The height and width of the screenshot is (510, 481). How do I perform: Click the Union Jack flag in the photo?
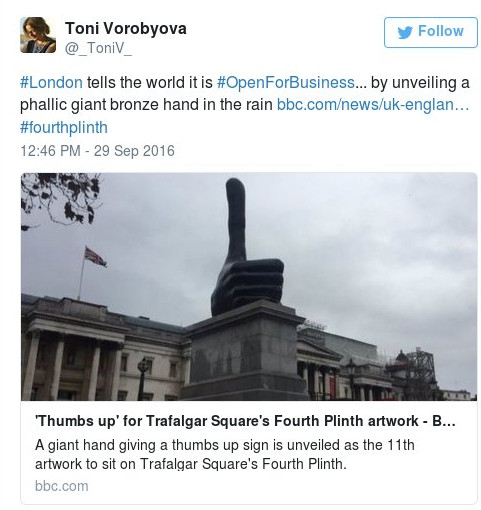click(95, 257)
